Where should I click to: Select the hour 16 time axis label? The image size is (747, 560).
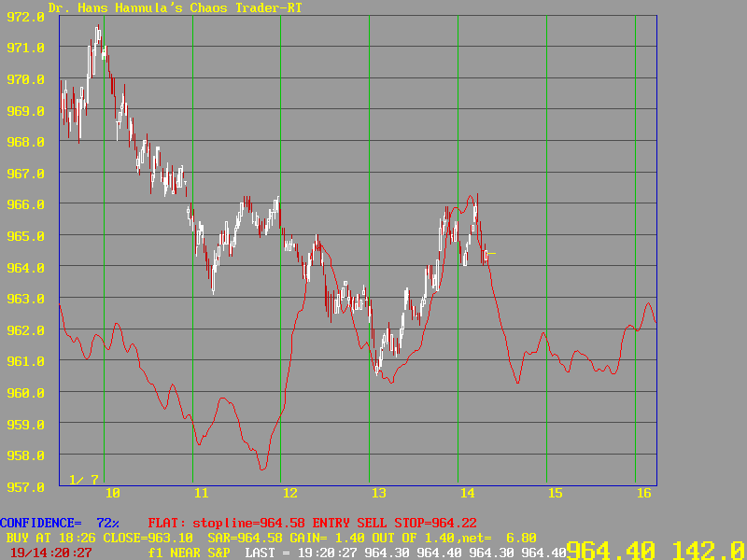point(644,494)
